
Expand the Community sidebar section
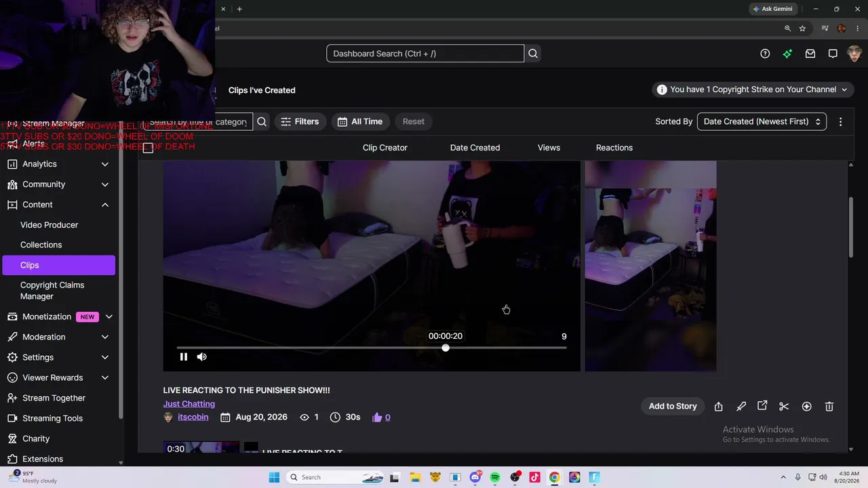105,184
